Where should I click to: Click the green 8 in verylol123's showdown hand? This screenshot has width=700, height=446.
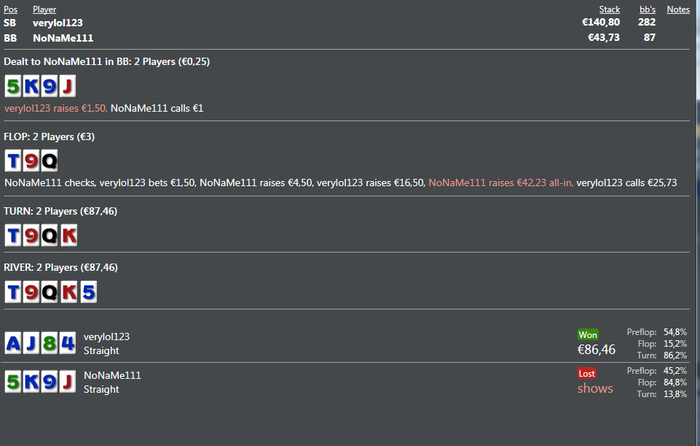point(49,344)
